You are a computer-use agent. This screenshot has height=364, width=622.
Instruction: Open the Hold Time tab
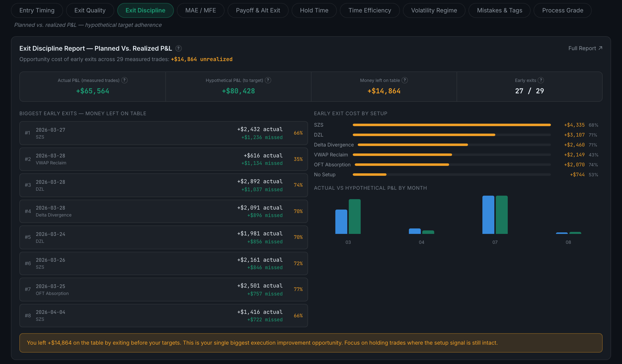click(314, 10)
